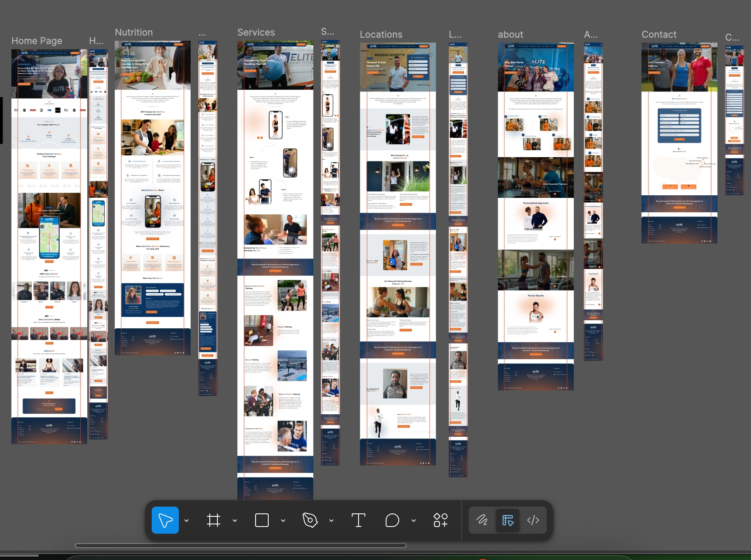Select the Pen tool
Screen dimensions: 751x560
click(x=310, y=520)
